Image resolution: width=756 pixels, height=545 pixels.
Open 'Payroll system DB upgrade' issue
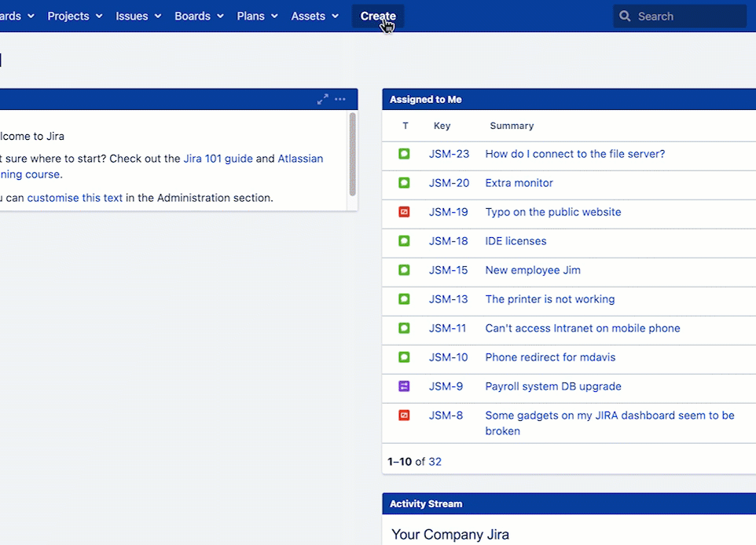coord(553,386)
